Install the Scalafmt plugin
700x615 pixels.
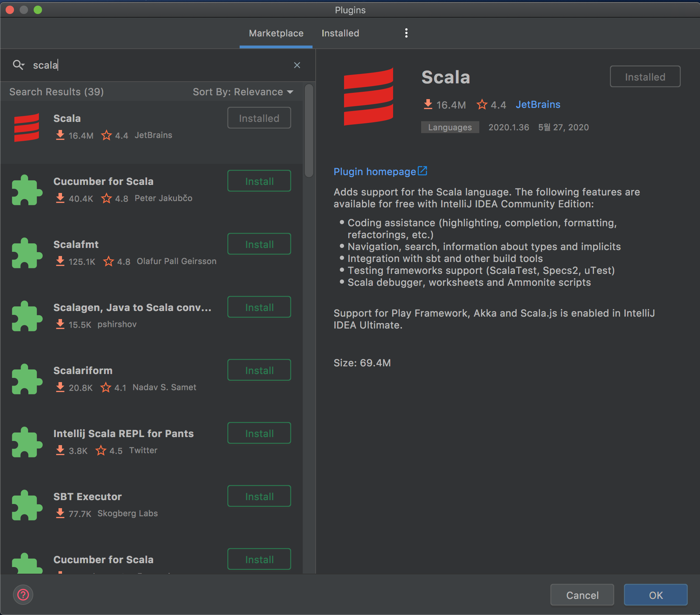[259, 244]
